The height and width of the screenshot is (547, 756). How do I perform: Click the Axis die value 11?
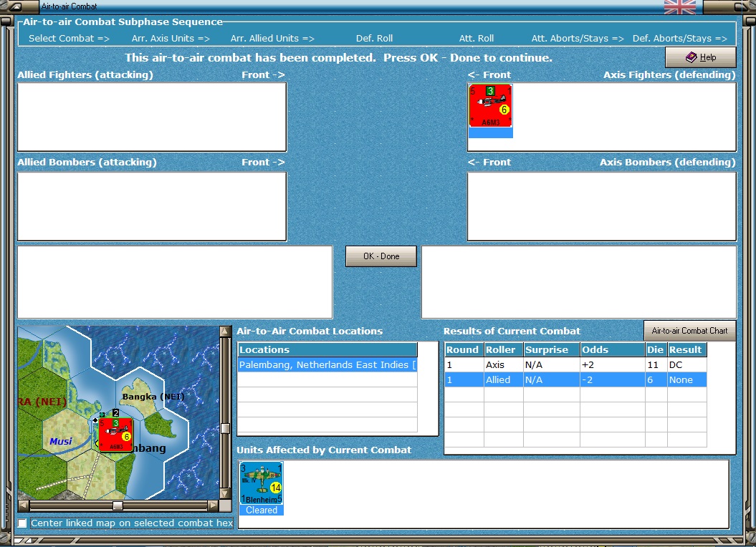point(656,365)
